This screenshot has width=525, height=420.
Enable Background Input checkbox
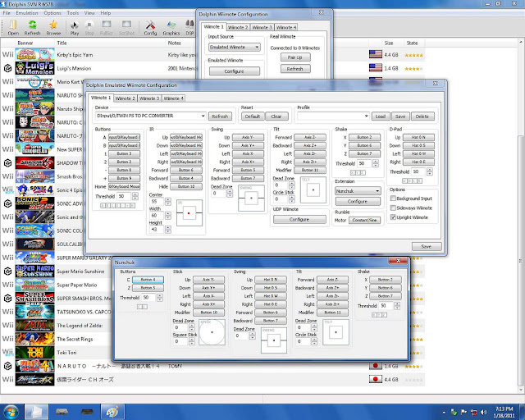pos(394,199)
